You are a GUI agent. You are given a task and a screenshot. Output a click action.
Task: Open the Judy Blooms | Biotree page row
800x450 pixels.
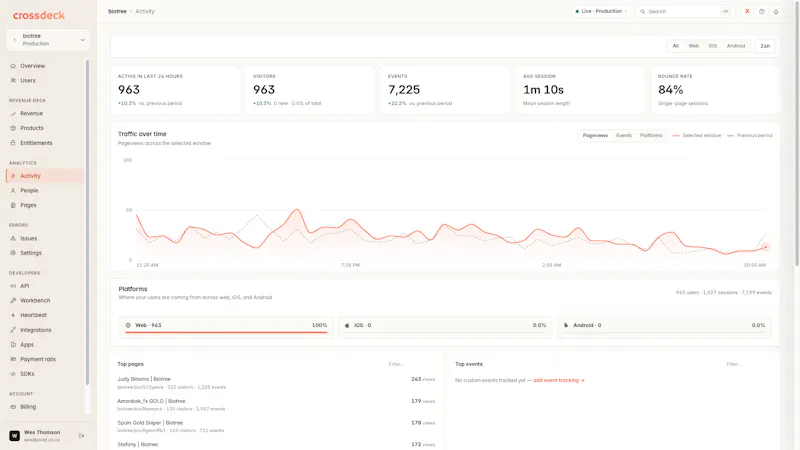coord(276,383)
